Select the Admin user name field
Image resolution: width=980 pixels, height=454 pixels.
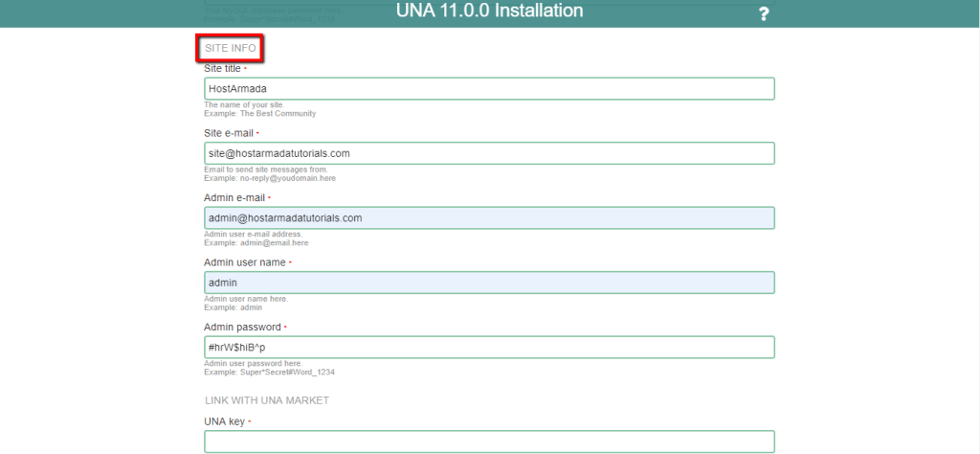click(489, 283)
